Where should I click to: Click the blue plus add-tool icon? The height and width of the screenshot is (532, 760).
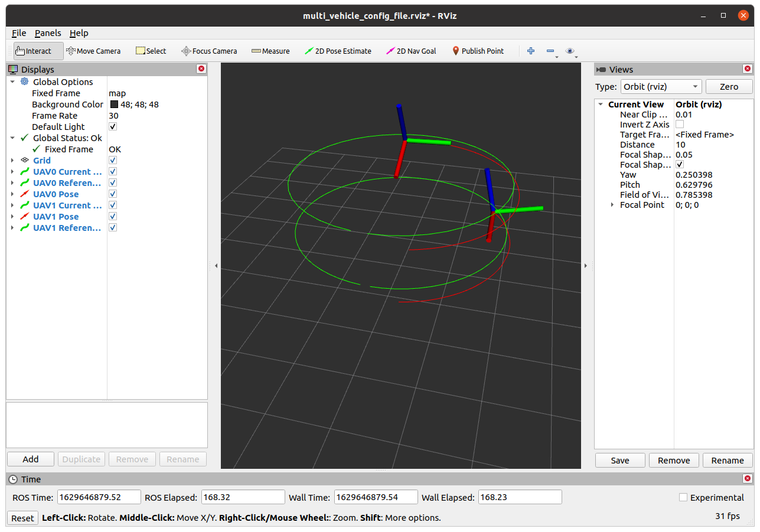531,51
